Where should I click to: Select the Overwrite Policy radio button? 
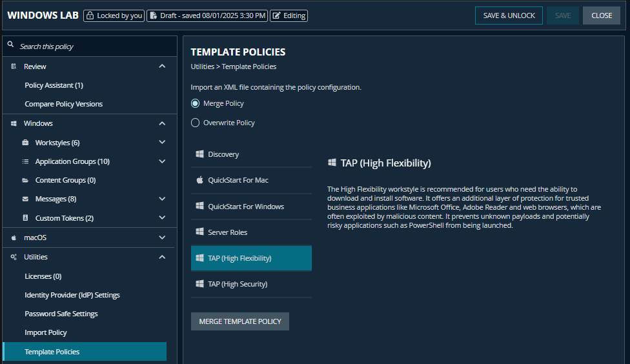click(196, 123)
